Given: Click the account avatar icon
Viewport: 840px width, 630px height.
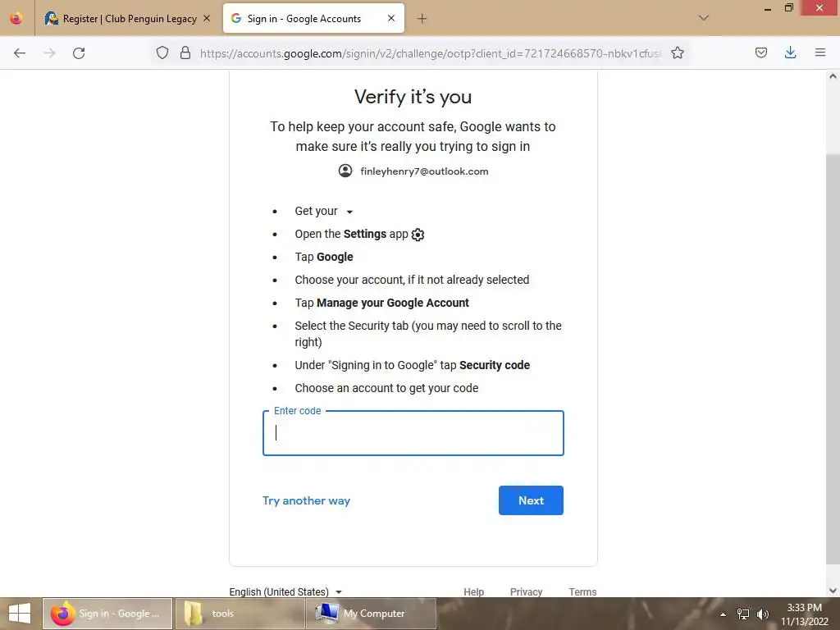Looking at the screenshot, I should pyautogui.click(x=345, y=171).
